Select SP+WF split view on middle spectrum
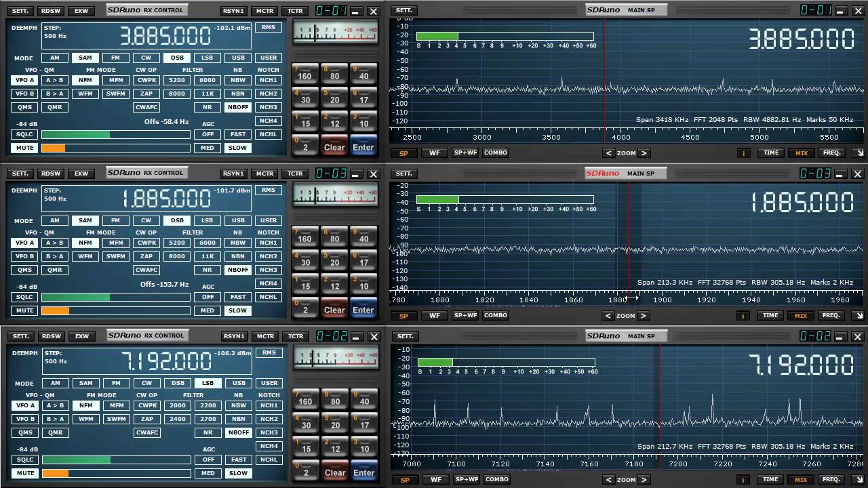868x488 pixels. point(465,315)
